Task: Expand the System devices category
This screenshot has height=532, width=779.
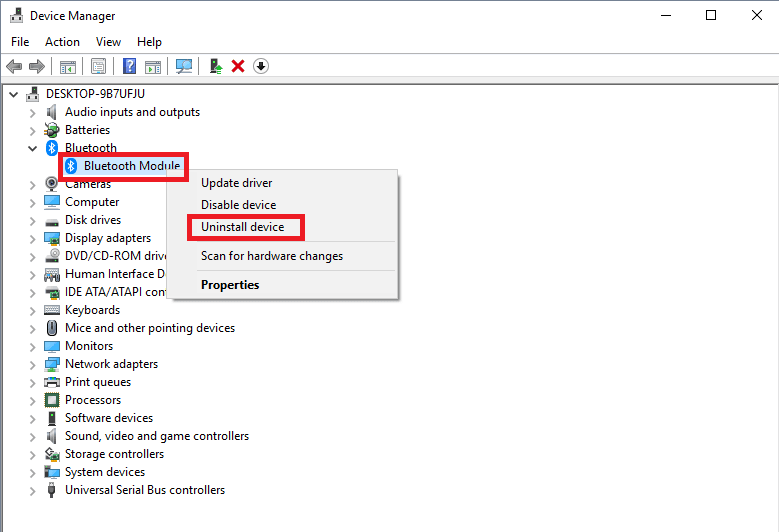Action: tap(32, 473)
